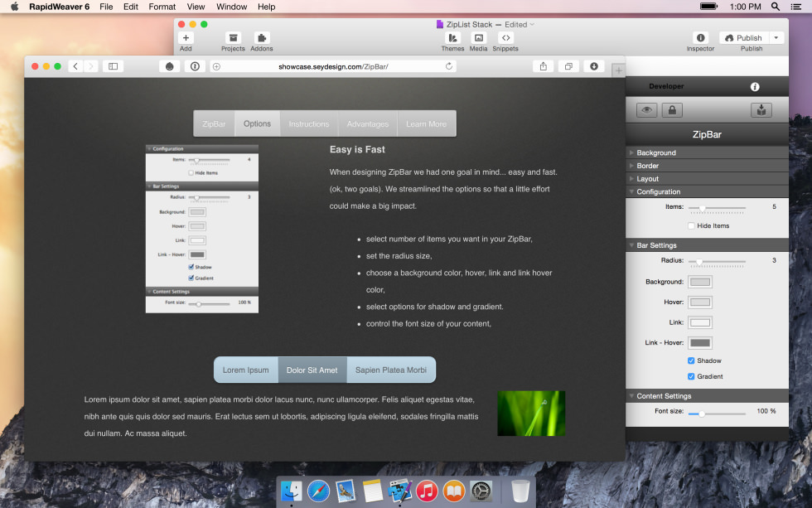Go forward in Safari browser
Viewport: 812px width, 508px height.
coord(90,66)
